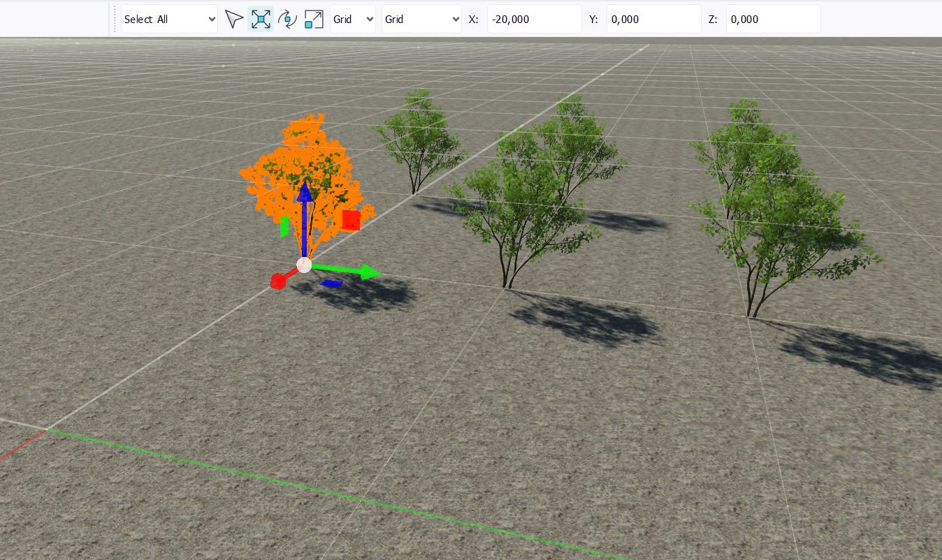Activate the Move tool in toolbar
The image size is (942, 560).
[x=261, y=20]
